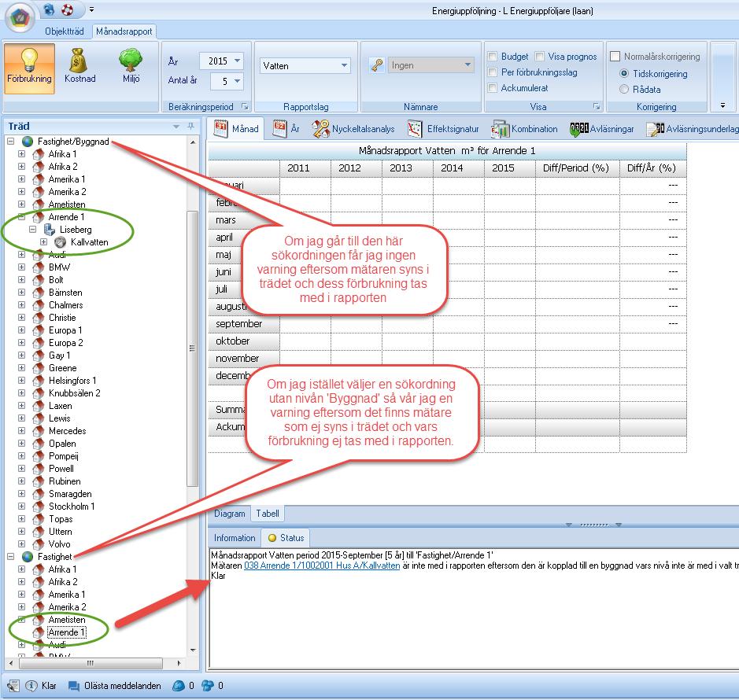Viewport: 739px width, 700px height.
Task: Open Nyckeltalsanalys report
Action: tap(353, 129)
